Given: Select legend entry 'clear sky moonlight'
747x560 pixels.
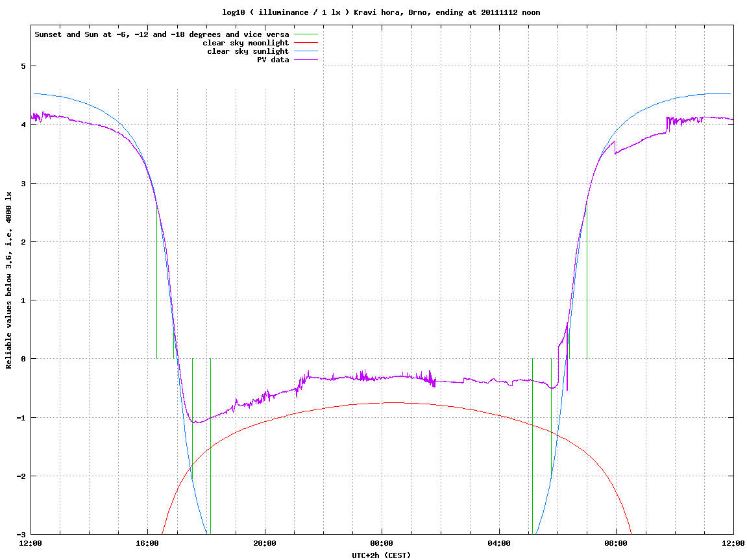Looking at the screenshot, I should (246, 43).
